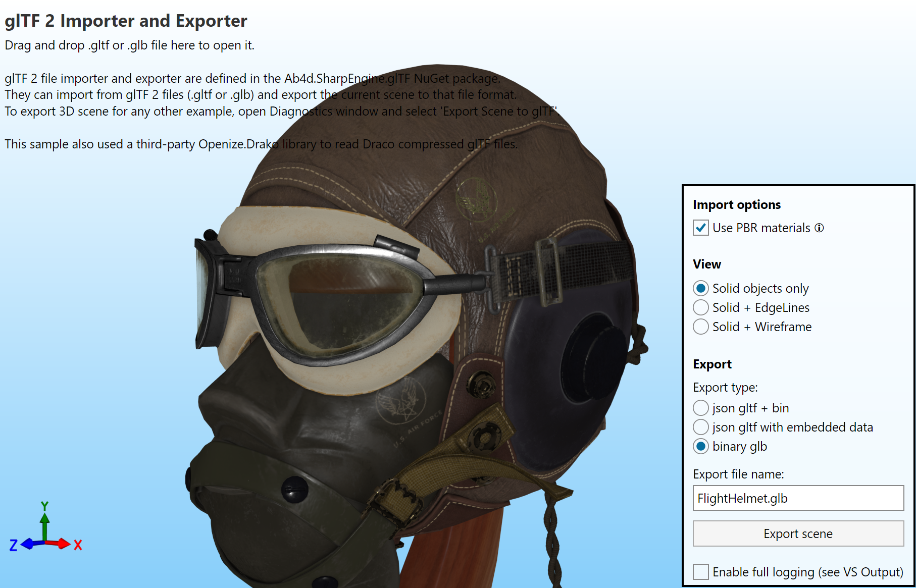The height and width of the screenshot is (588, 916).
Task: Choose binary glb export type
Action: (701, 446)
